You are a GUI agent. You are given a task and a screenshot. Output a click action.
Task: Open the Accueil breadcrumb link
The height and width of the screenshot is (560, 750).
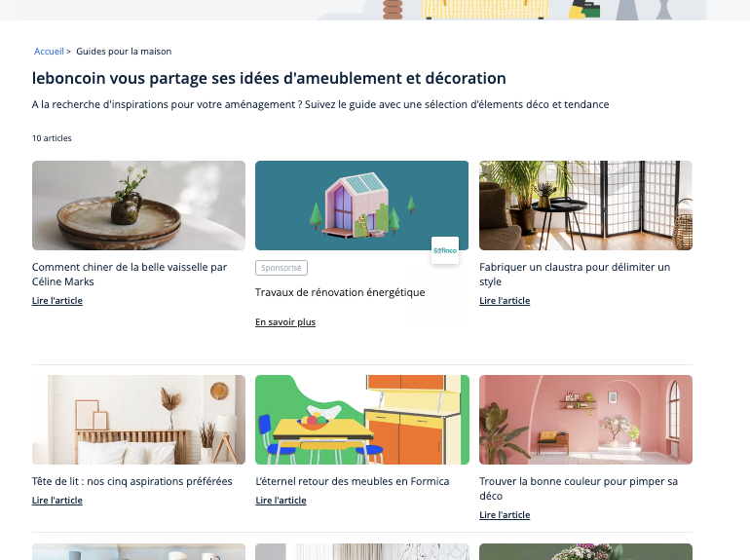coord(49,52)
